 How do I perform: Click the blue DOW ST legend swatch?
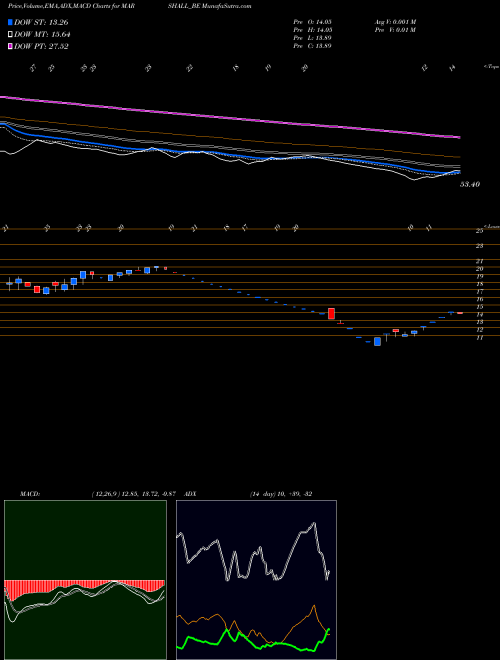10,22
